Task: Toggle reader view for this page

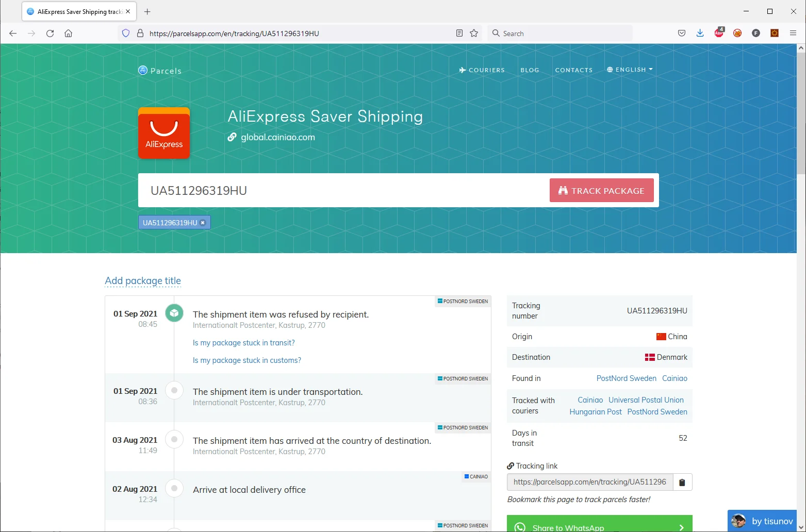Action: coord(459,34)
